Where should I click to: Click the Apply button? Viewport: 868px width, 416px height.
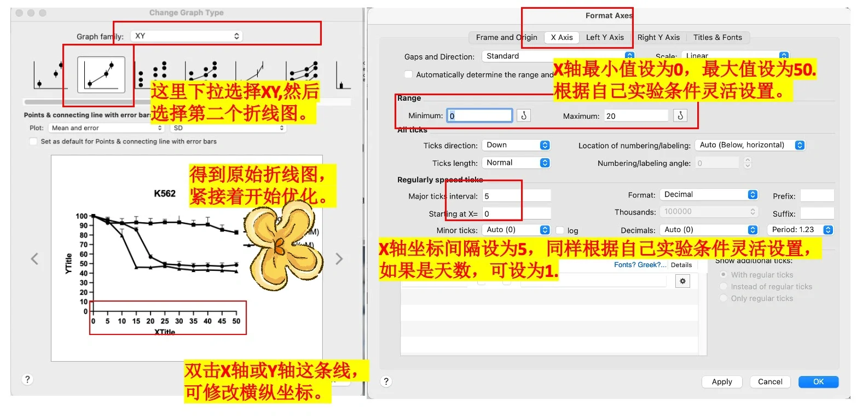[x=722, y=382]
